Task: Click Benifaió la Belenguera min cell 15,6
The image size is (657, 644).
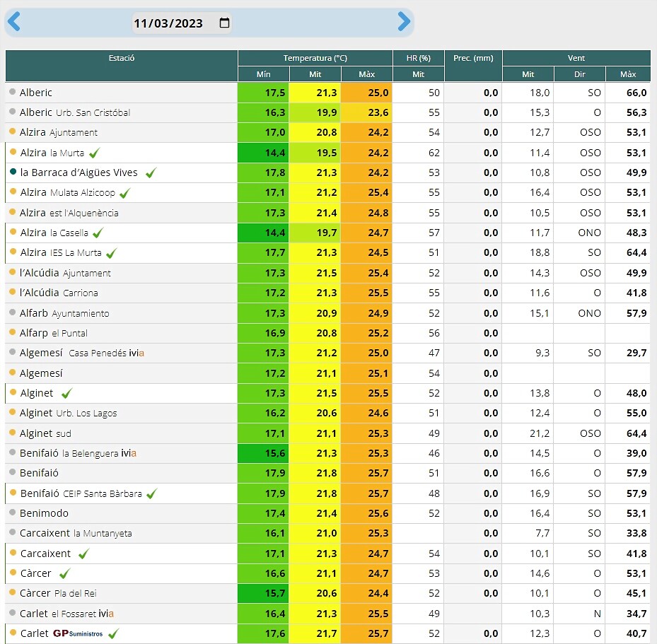Action: (x=264, y=453)
